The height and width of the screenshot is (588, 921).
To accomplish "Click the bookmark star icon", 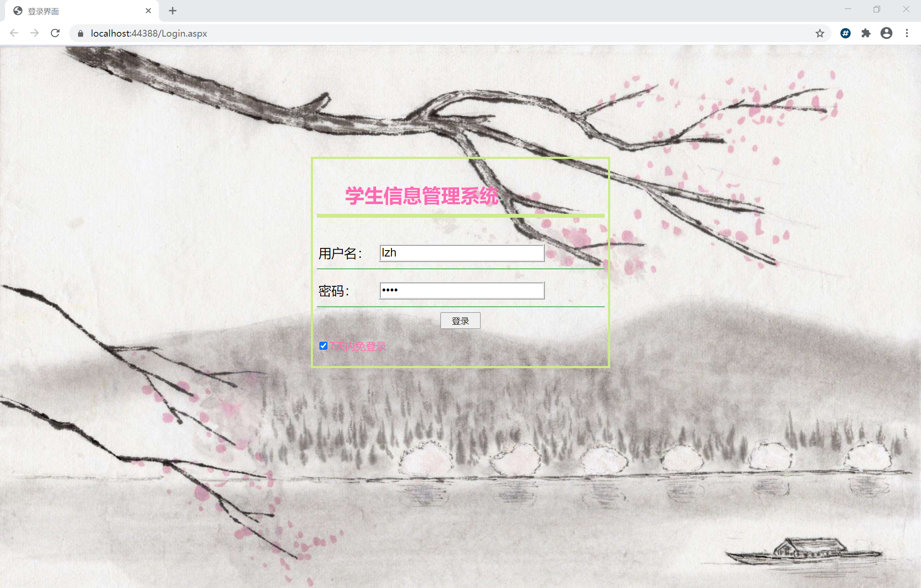I will (820, 33).
